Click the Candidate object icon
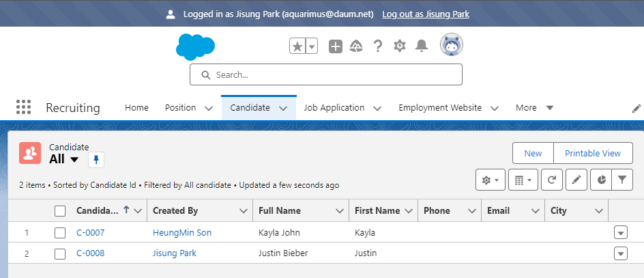This screenshot has height=278, width=644. (x=30, y=153)
